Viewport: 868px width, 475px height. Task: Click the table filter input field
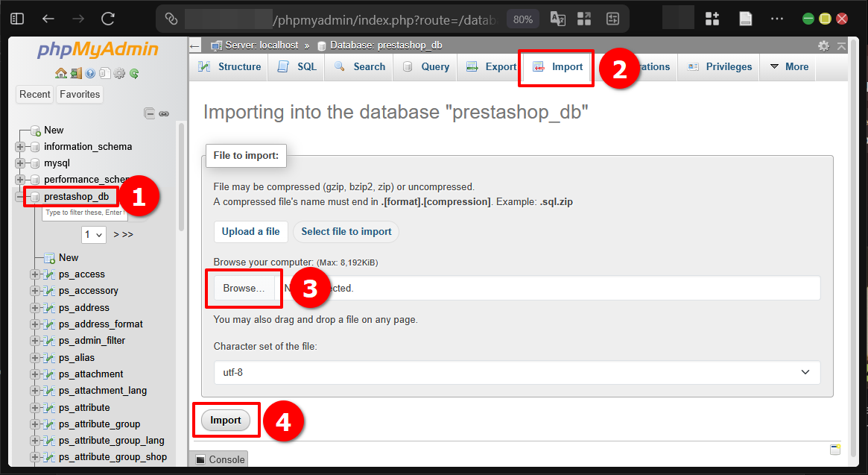84,213
